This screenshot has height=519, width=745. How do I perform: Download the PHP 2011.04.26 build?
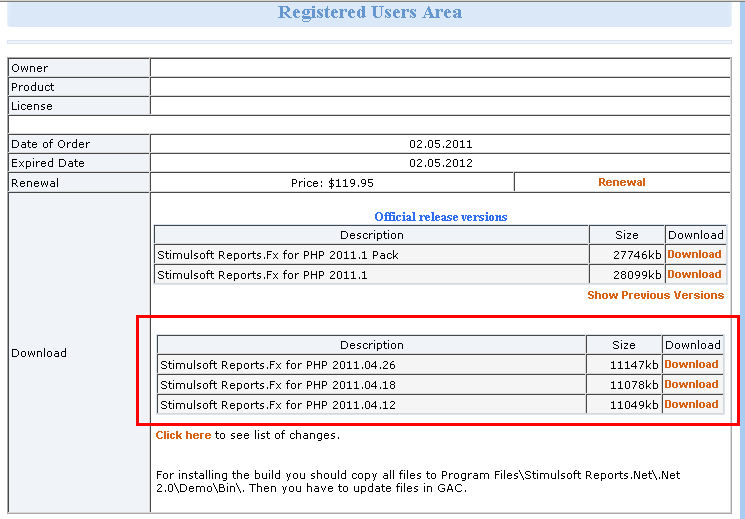(x=691, y=364)
